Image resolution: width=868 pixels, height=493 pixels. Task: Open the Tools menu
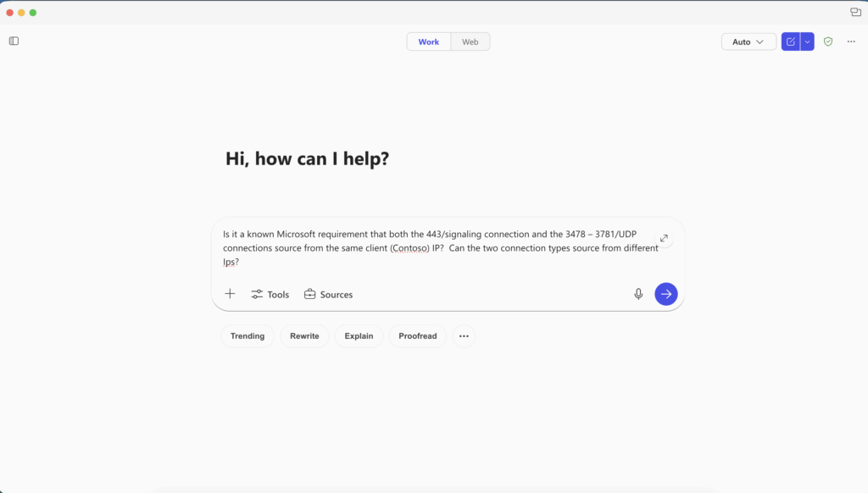click(x=270, y=295)
